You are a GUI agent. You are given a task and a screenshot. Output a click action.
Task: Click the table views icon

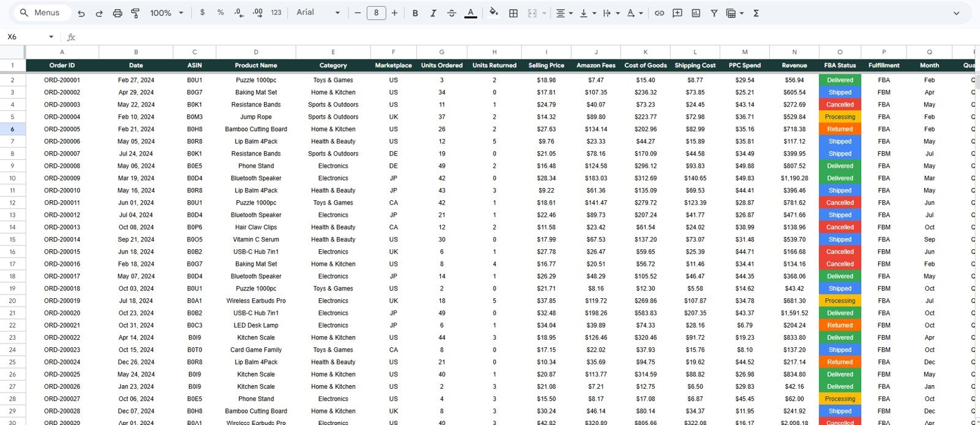(730, 13)
